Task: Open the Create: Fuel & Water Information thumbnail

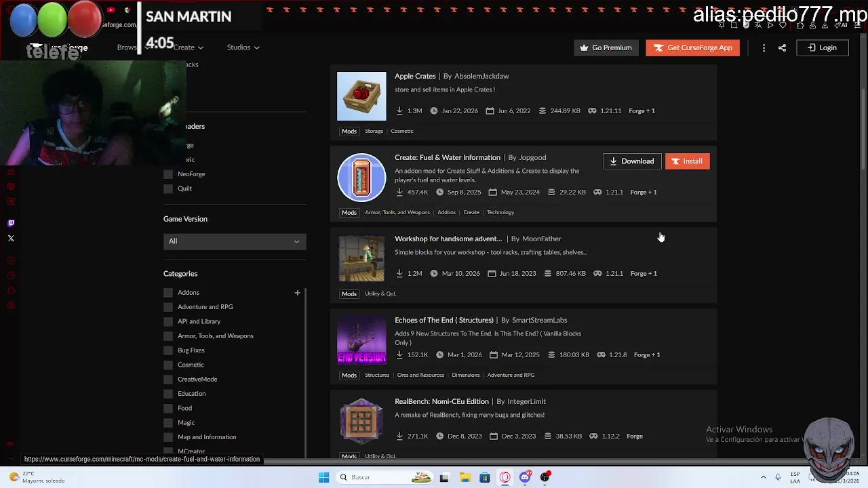Action: click(x=361, y=178)
